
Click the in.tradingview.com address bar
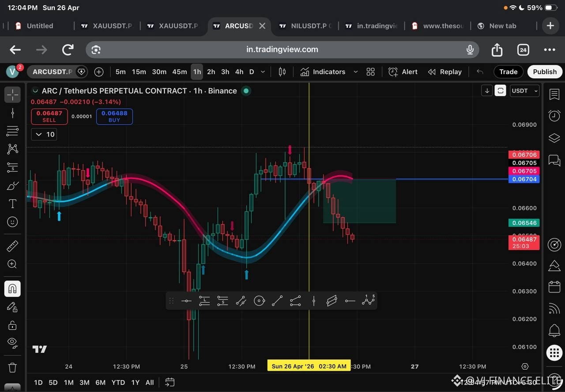tap(282, 49)
